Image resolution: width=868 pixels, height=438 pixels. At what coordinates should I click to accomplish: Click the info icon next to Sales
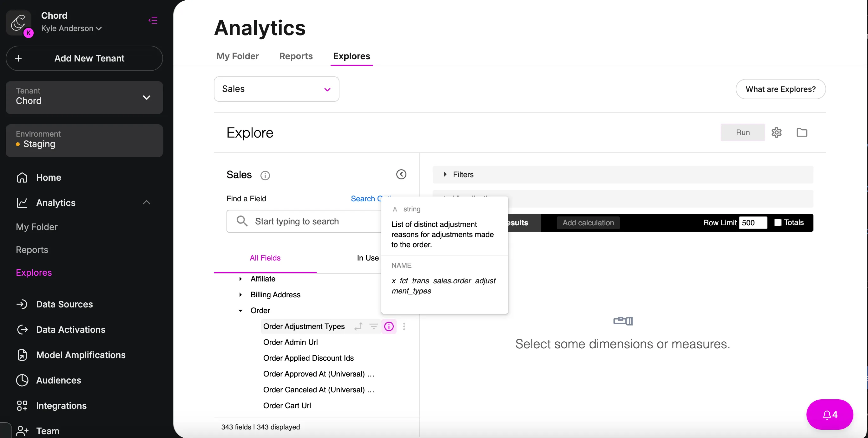click(265, 175)
